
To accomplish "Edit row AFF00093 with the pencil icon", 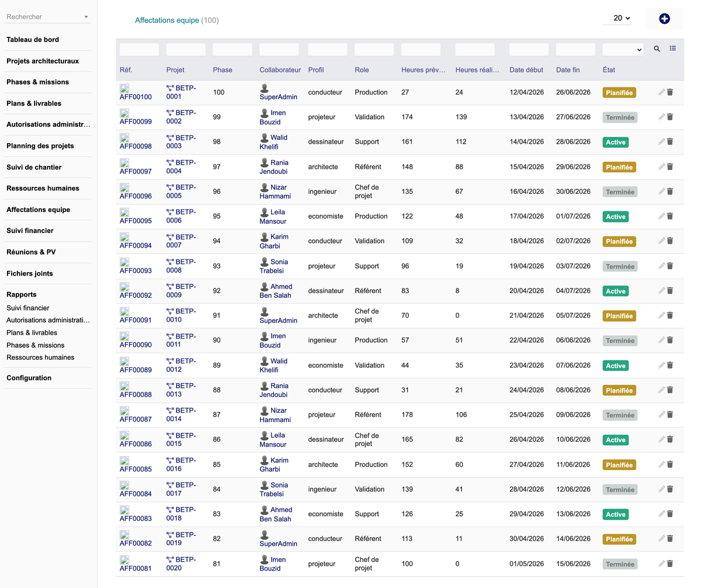I will click(661, 266).
